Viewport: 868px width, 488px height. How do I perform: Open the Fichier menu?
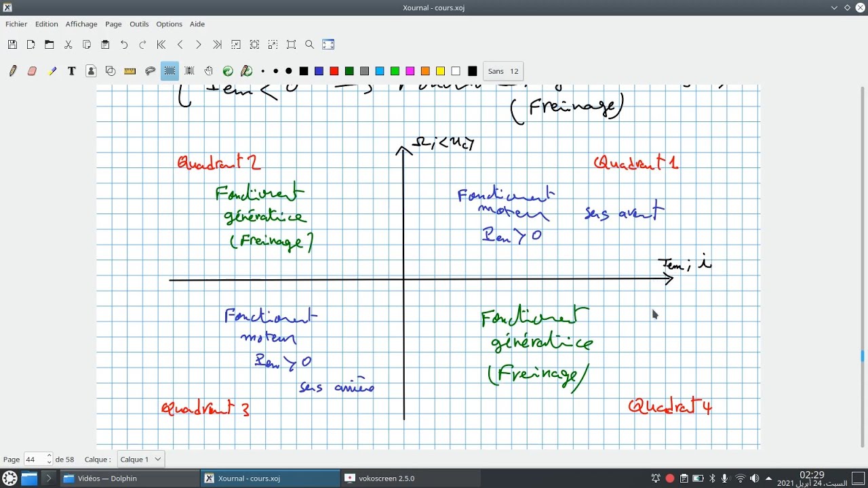coord(16,24)
